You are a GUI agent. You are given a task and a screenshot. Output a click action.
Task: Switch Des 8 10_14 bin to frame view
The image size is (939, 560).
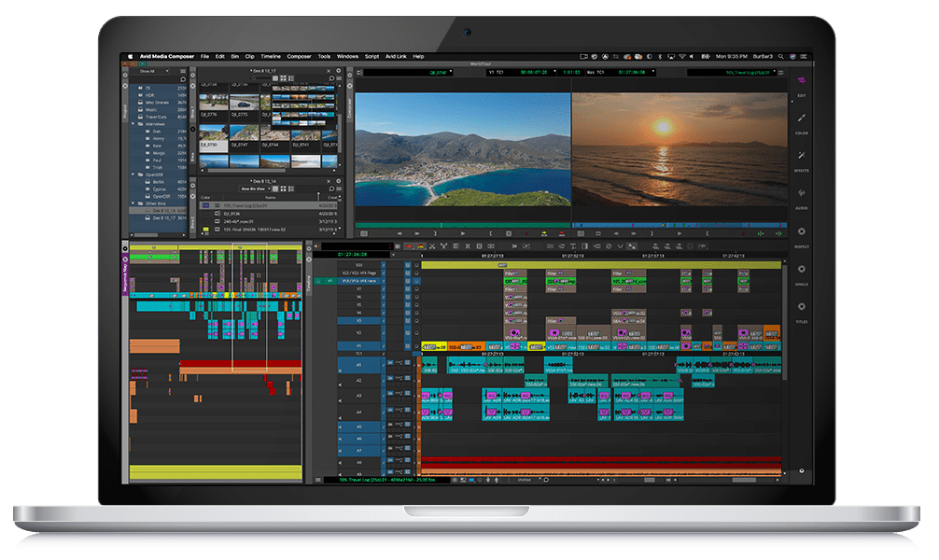point(284,189)
